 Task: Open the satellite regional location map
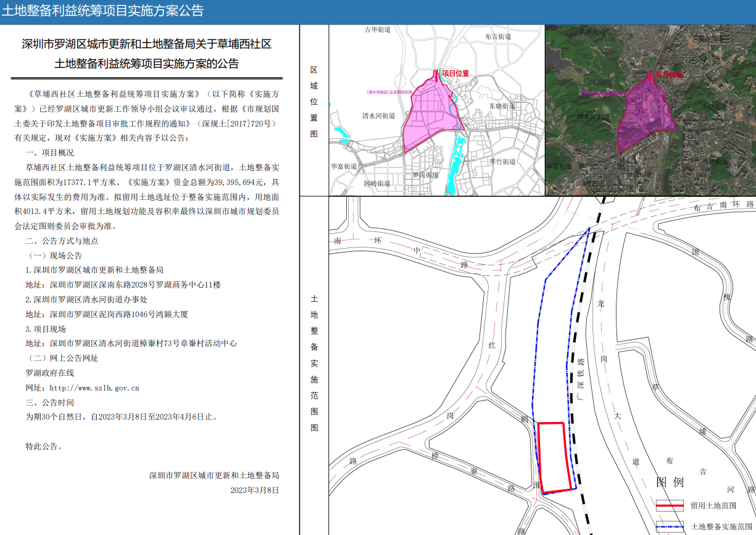(650, 110)
